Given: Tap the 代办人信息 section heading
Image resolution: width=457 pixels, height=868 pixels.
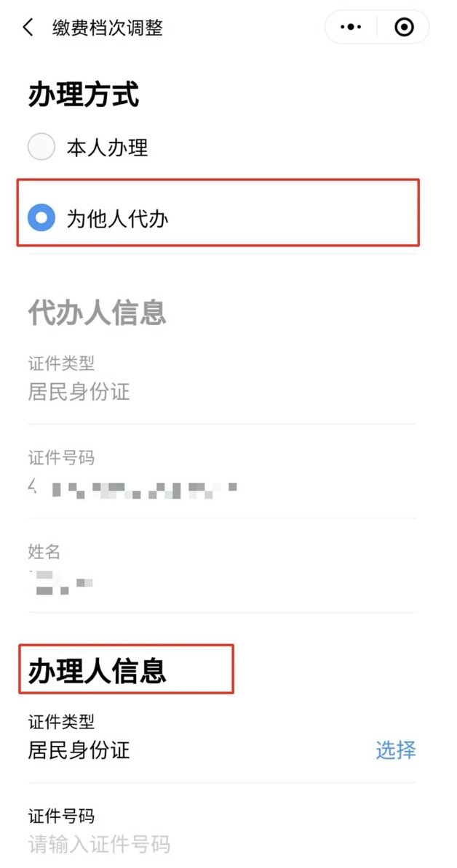Looking at the screenshot, I should click(x=97, y=313).
